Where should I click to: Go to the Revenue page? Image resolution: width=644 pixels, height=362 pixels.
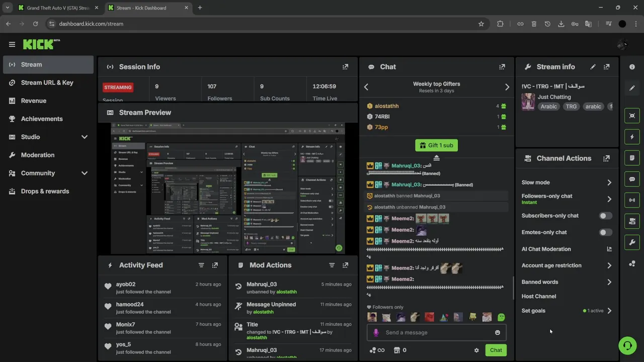(x=48, y=101)
